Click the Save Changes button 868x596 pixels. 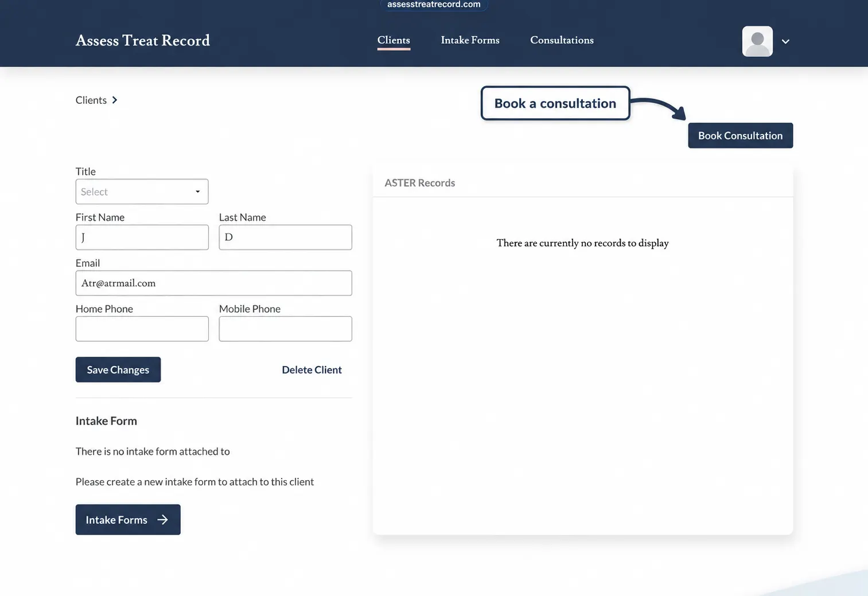(118, 370)
